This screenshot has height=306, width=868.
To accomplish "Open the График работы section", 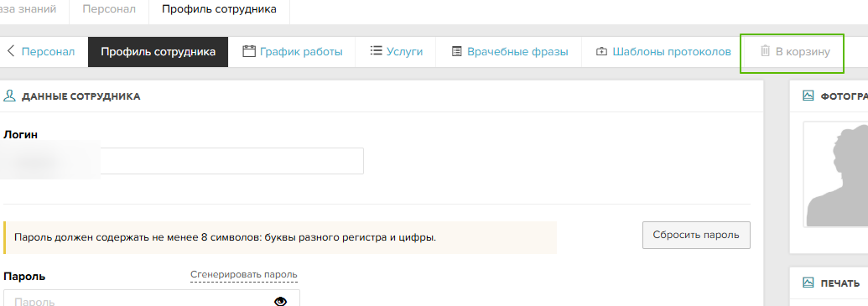I will pos(301,52).
